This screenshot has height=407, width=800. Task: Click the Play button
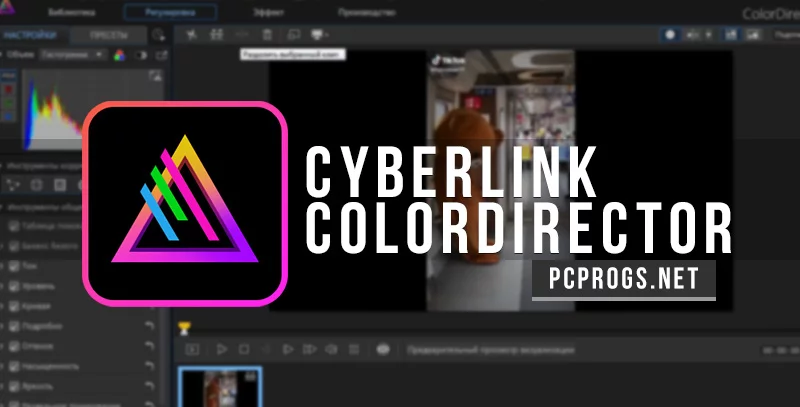pyautogui.click(x=221, y=349)
